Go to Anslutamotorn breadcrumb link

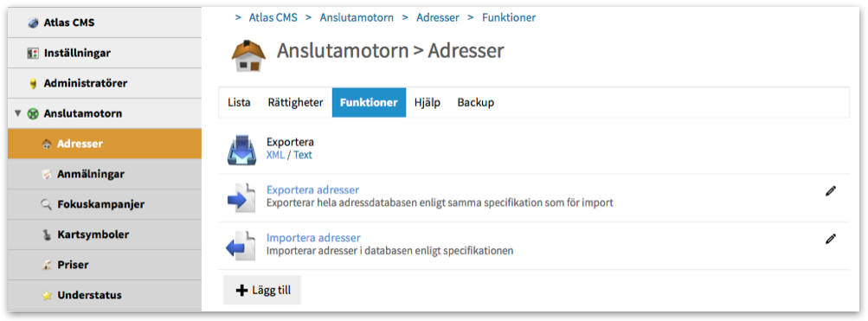click(x=357, y=17)
